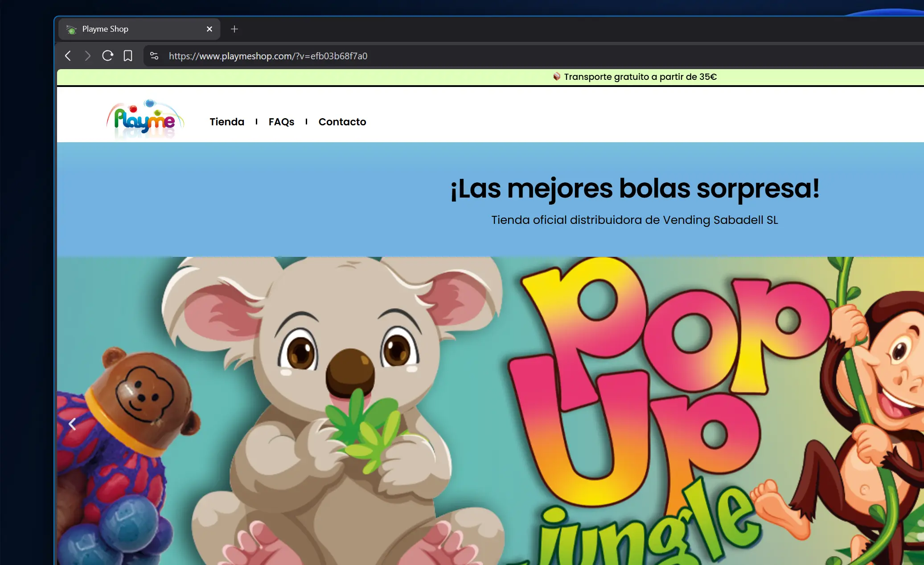
Task: Select the Playme Shop browser tab
Action: 139,29
